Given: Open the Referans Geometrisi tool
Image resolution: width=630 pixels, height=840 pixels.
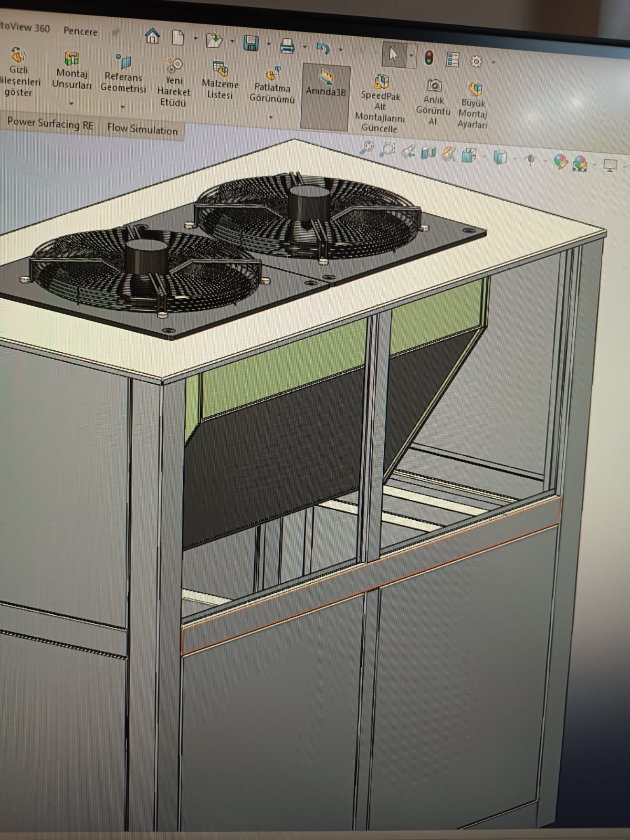Looking at the screenshot, I should 123,75.
